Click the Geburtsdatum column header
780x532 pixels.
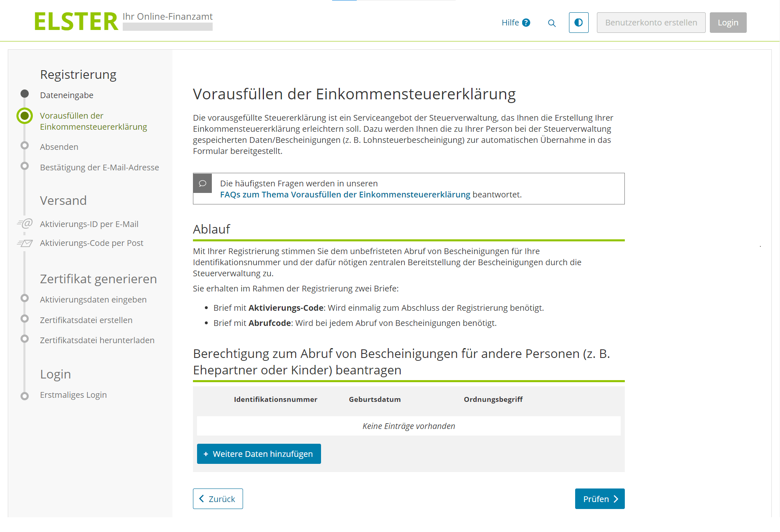tap(375, 399)
